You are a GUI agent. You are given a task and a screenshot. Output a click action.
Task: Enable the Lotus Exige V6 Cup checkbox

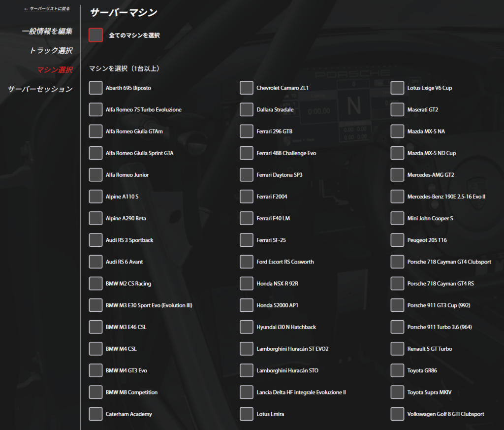(397, 88)
